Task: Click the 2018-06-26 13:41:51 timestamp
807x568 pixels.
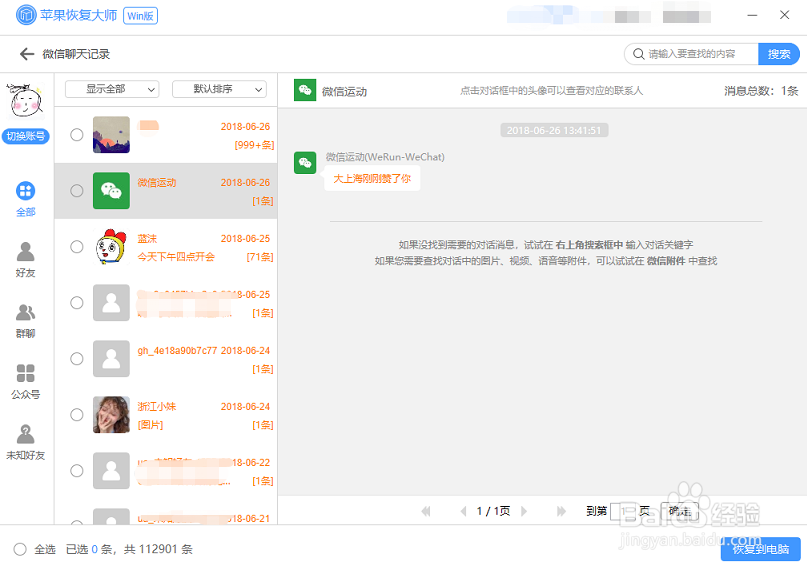Action: 554,130
